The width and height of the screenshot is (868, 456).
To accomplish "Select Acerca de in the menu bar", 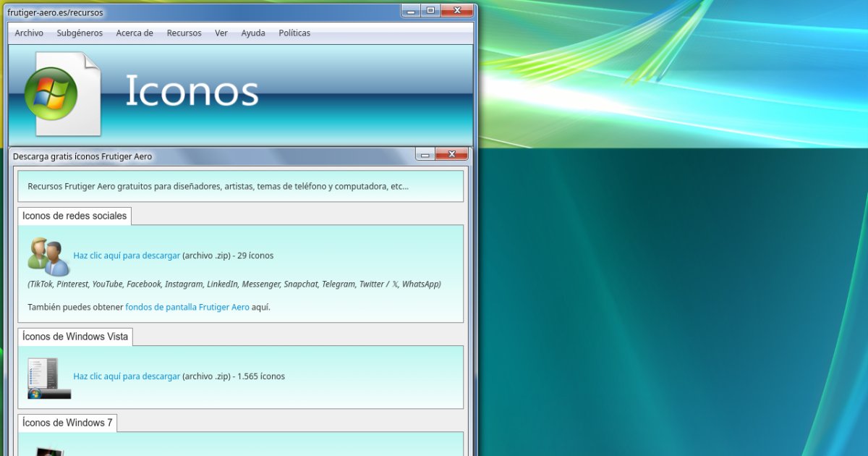I will pyautogui.click(x=135, y=33).
